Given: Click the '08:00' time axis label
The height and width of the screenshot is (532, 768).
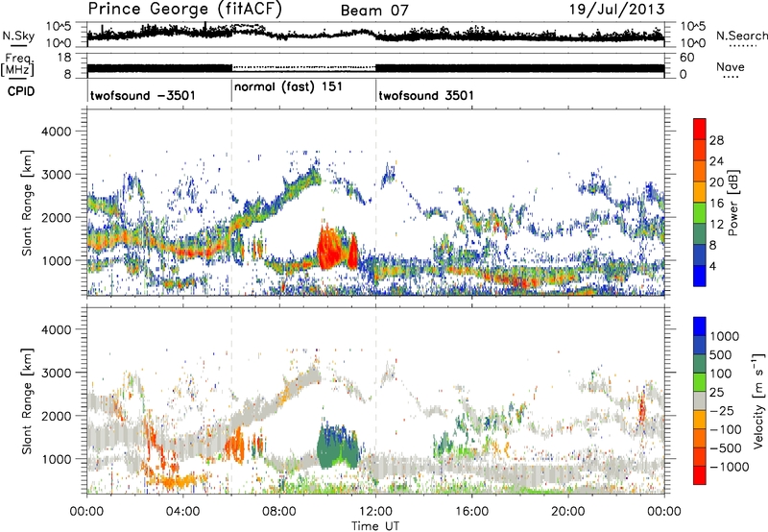Looking at the screenshot, I should (x=279, y=511).
